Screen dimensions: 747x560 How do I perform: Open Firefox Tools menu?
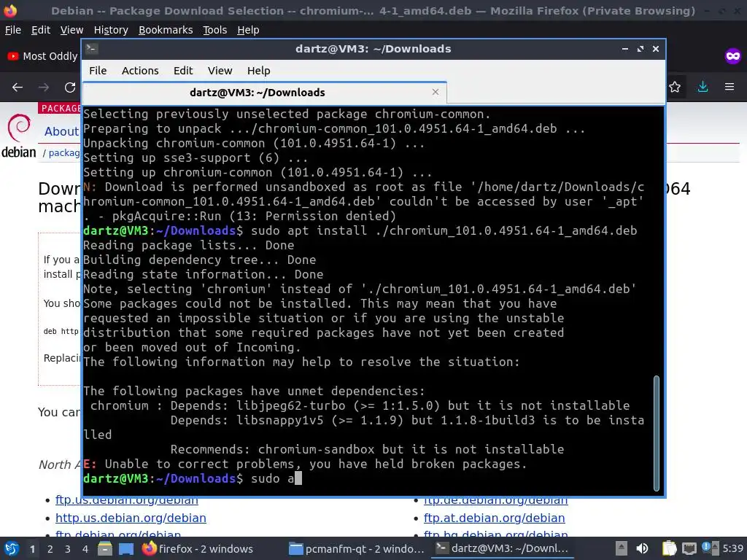(215, 30)
